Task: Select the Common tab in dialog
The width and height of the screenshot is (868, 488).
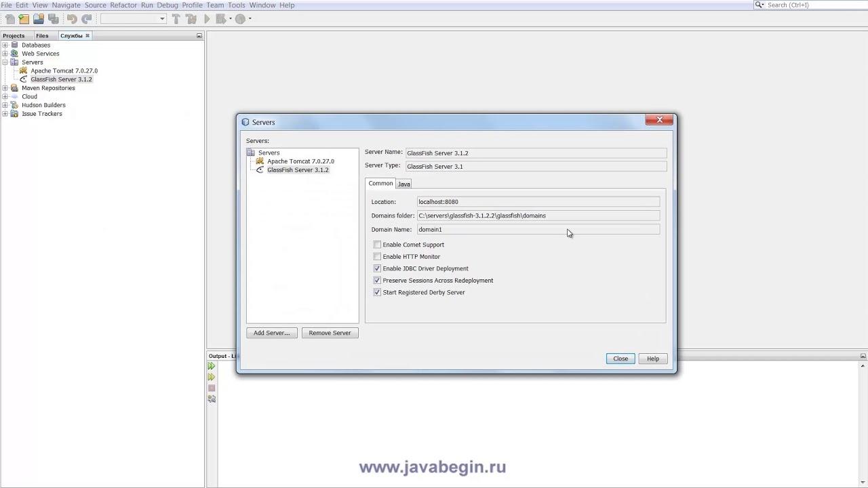Action: (380, 184)
